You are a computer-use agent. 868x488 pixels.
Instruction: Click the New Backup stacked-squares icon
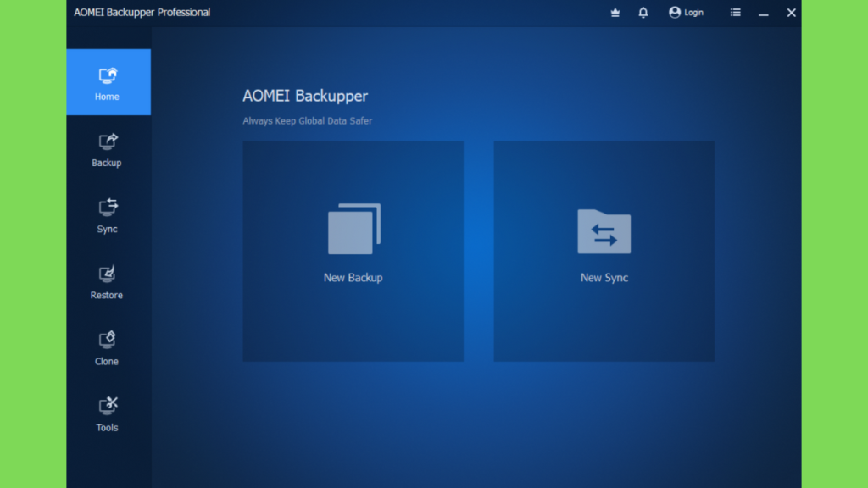(354, 229)
